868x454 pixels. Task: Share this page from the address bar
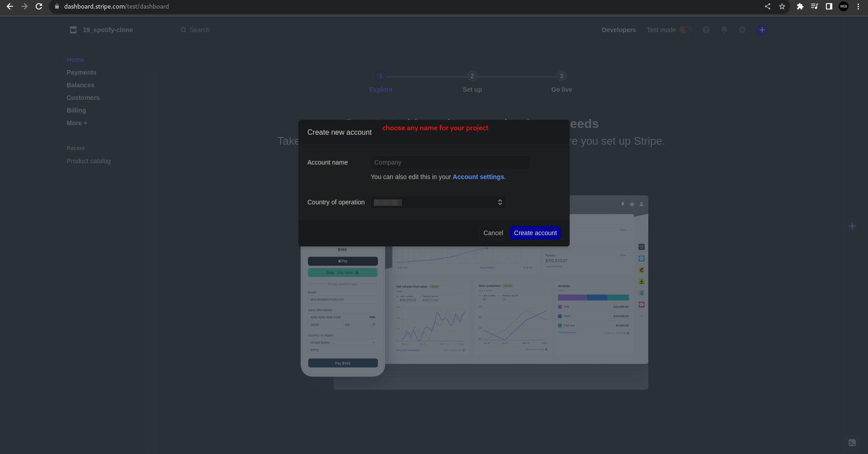click(768, 6)
